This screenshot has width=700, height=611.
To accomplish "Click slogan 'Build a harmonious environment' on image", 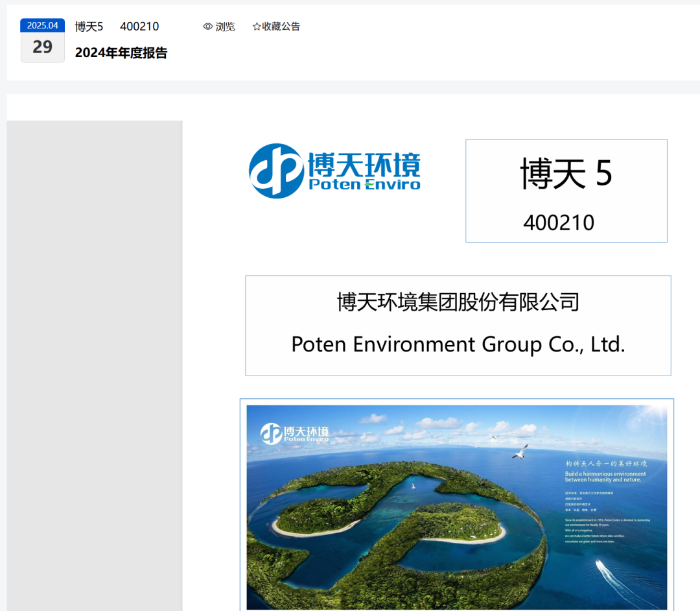I will (x=605, y=477).
